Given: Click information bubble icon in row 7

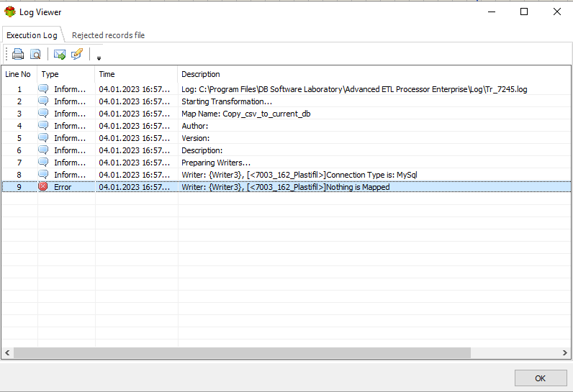Looking at the screenshot, I should tap(43, 162).
